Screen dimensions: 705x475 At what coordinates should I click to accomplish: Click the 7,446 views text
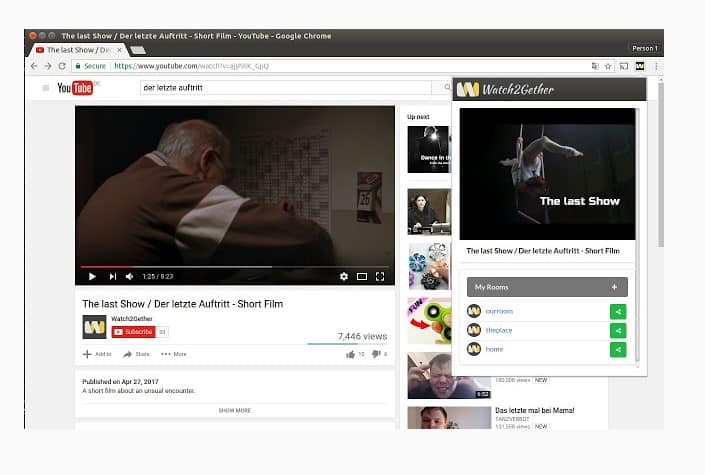pos(362,336)
